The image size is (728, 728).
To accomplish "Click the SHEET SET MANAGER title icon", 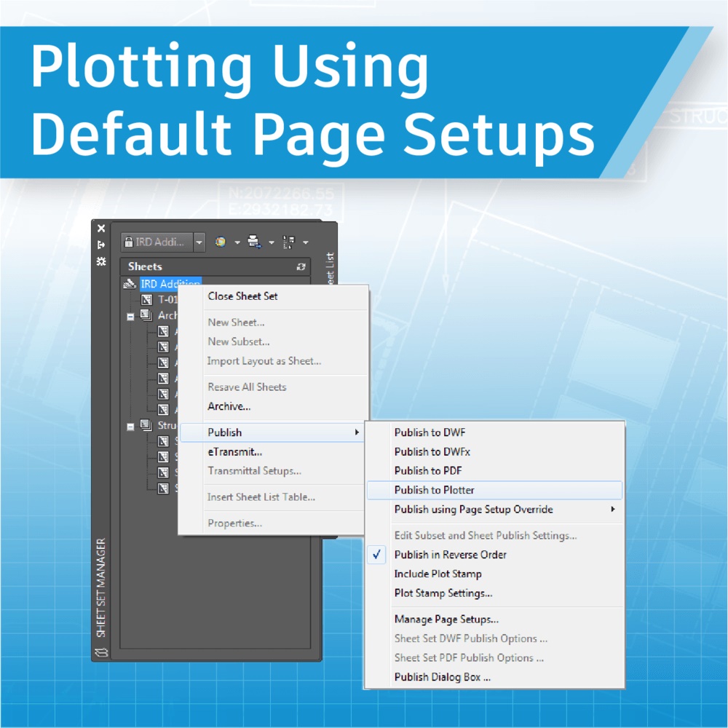I will tap(101, 652).
